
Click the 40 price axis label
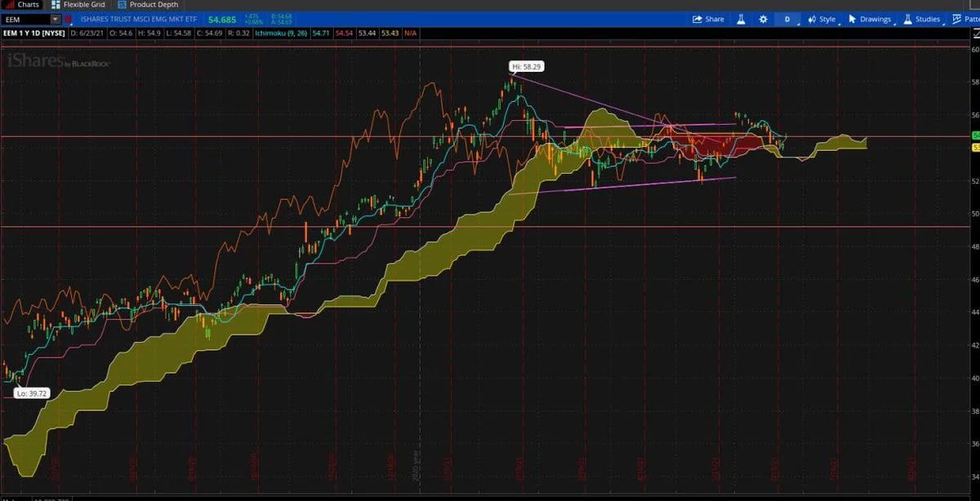pyautogui.click(x=975, y=378)
